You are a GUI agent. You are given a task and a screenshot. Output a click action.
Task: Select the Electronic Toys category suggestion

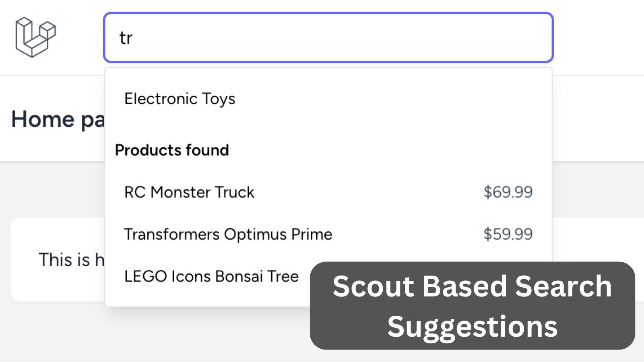[180, 99]
